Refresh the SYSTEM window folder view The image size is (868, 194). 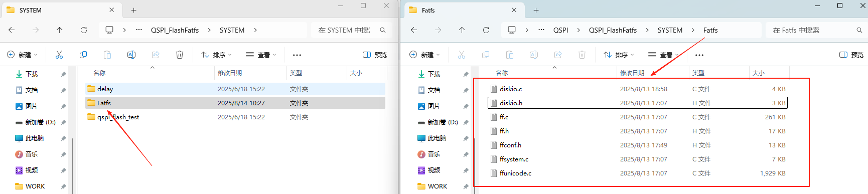(x=84, y=30)
